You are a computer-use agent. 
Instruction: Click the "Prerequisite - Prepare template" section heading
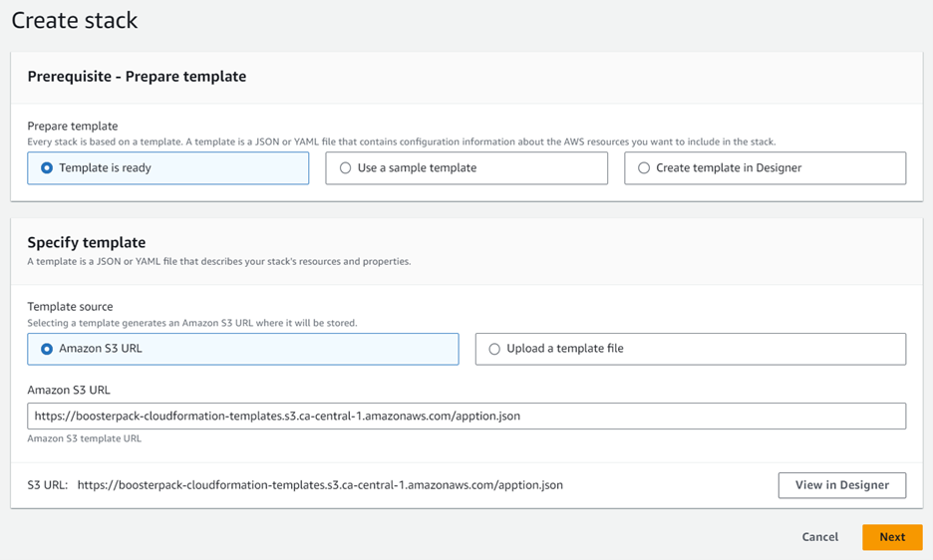click(137, 77)
